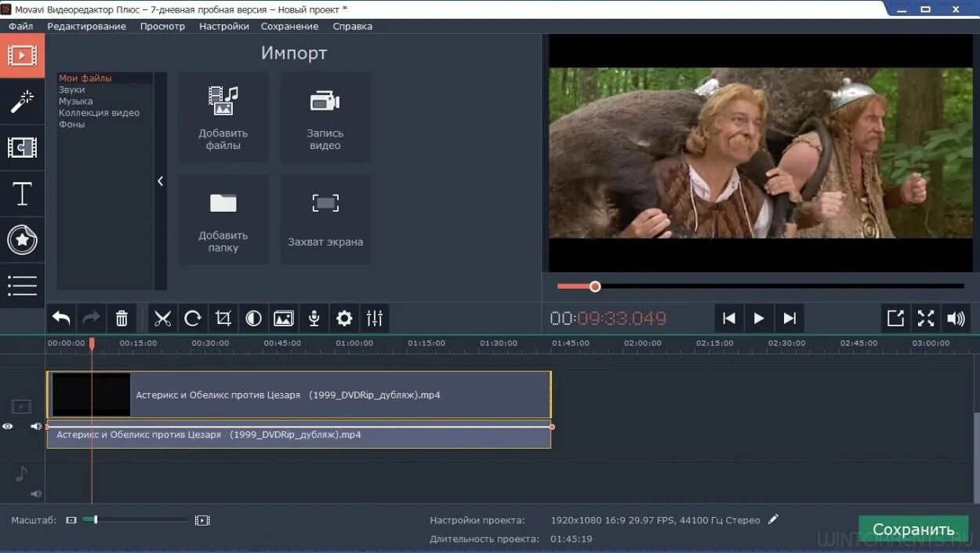Select the video clip on the timeline
Screen dimensions: 980x553
coord(299,395)
